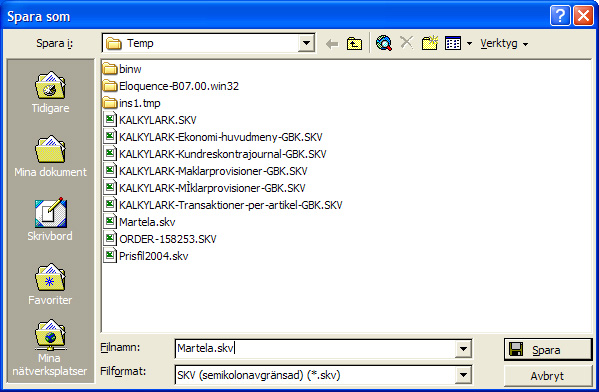The width and height of the screenshot is (599, 392).
Task: Open the Verktyg menu
Action: tap(504, 44)
